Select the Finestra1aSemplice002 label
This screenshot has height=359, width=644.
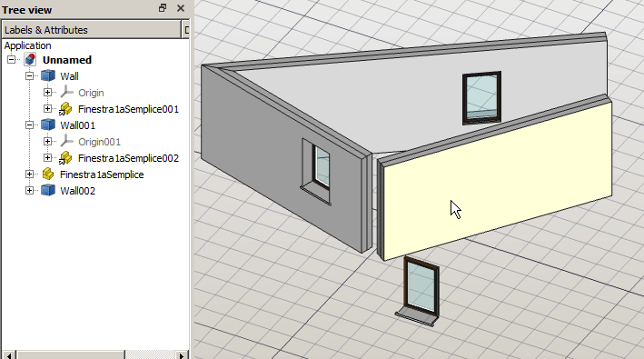click(129, 158)
